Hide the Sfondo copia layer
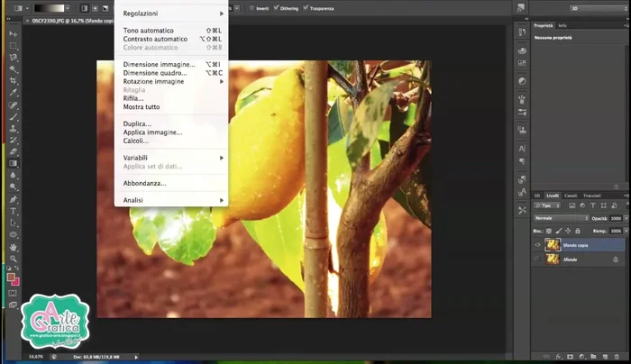Screen dimensions: 631x364 [538, 245]
